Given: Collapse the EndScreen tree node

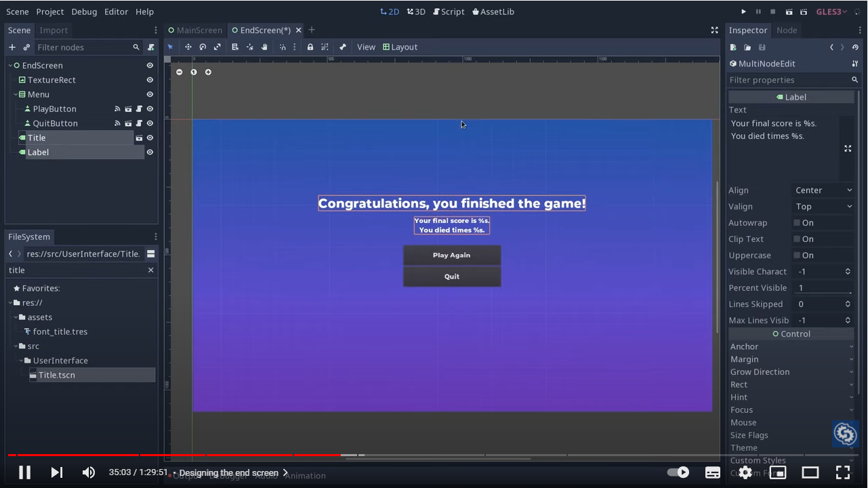Looking at the screenshot, I should click(x=11, y=65).
